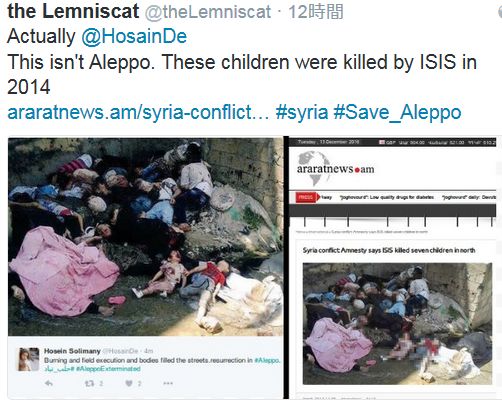
Task: Open the tweet via the 12時間 timestamp
Action: [315, 12]
